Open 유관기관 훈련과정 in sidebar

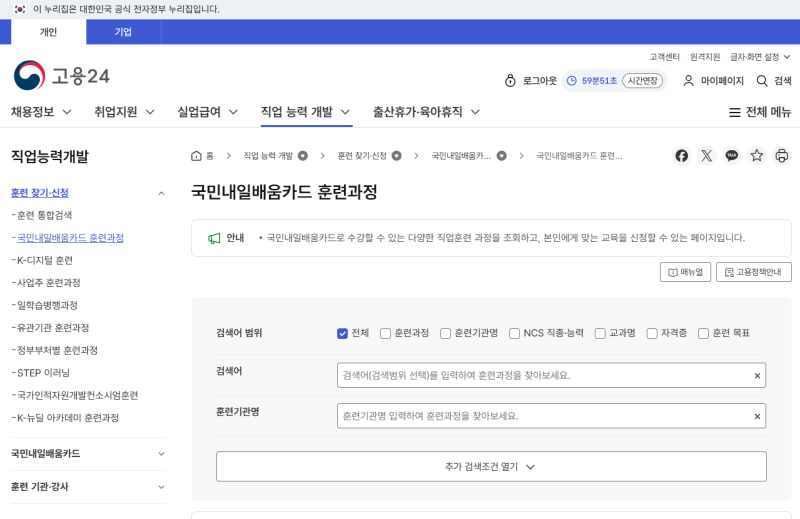(53, 328)
